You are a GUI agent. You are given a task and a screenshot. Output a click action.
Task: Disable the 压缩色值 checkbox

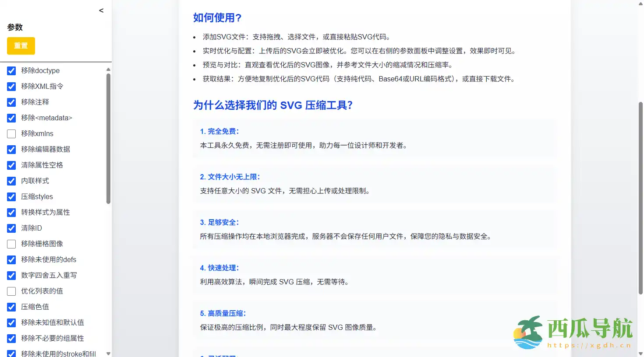pos(11,307)
